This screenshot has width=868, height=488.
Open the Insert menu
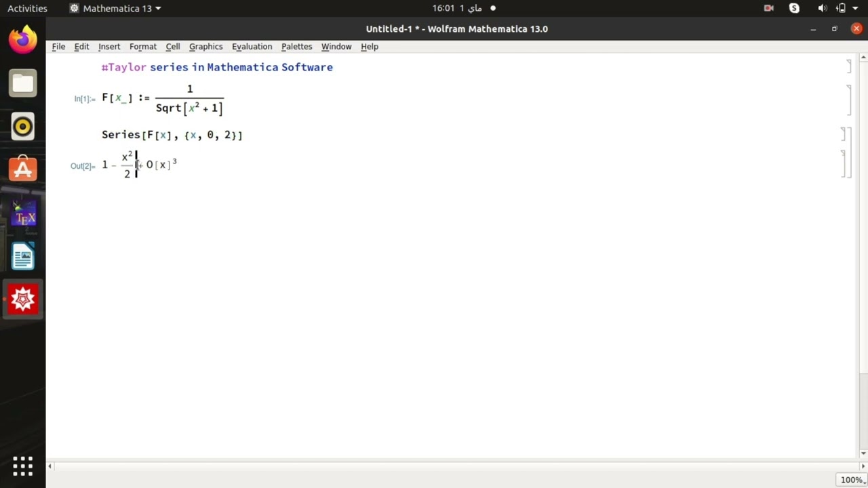(x=109, y=46)
